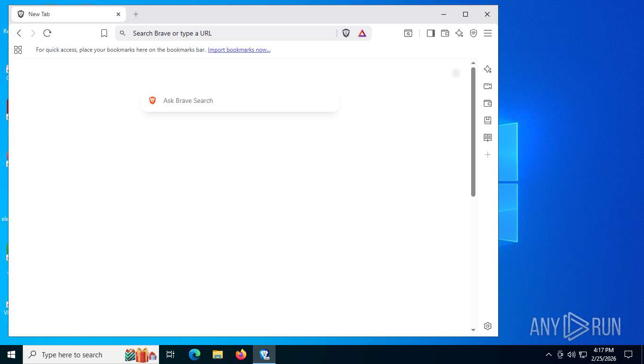The height and width of the screenshot is (364, 644).
Task: Open Leo AI sparkle icon in toolbar
Action: [x=459, y=33]
